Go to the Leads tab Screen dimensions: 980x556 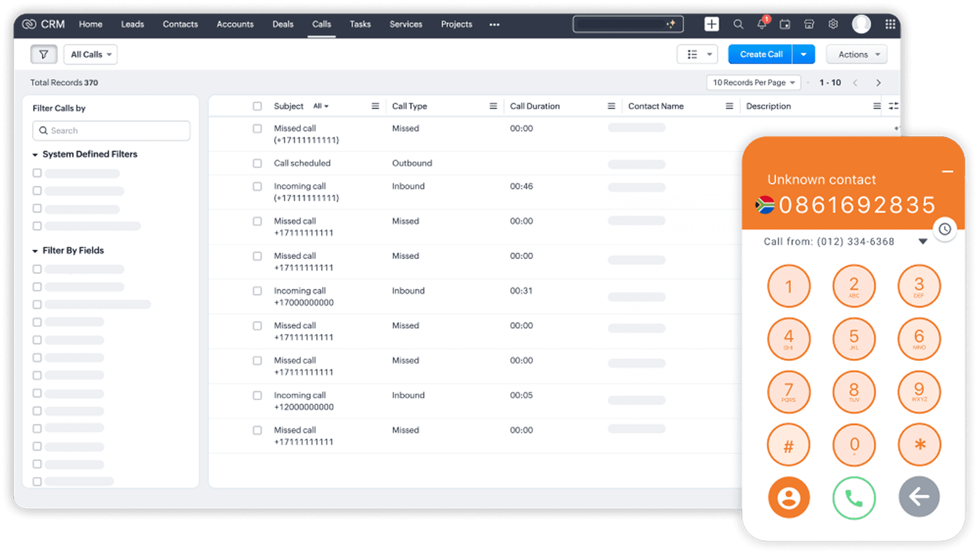click(x=132, y=24)
